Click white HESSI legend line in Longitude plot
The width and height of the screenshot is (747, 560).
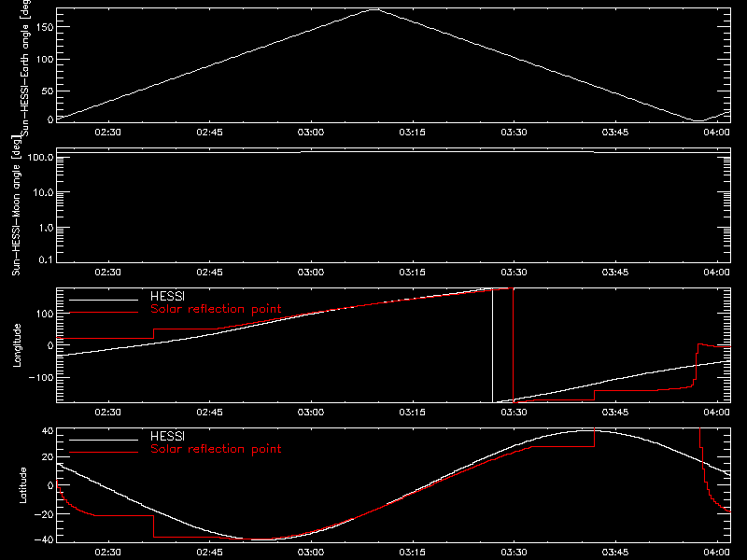point(104,300)
